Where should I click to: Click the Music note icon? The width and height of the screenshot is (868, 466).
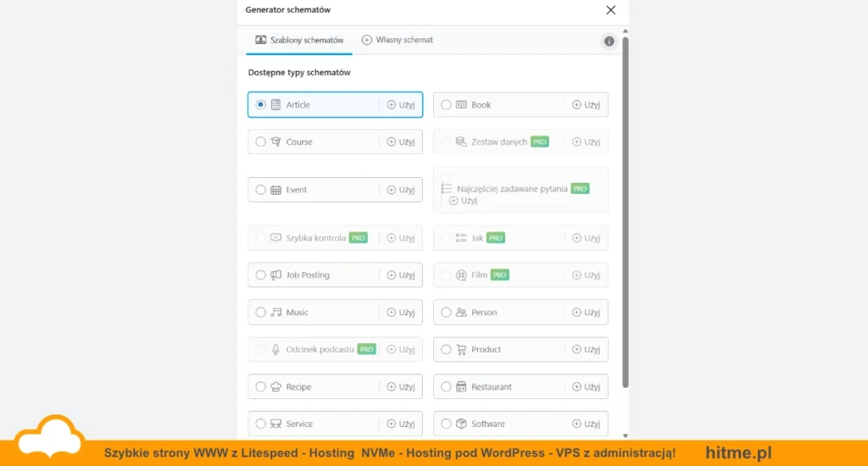point(275,312)
